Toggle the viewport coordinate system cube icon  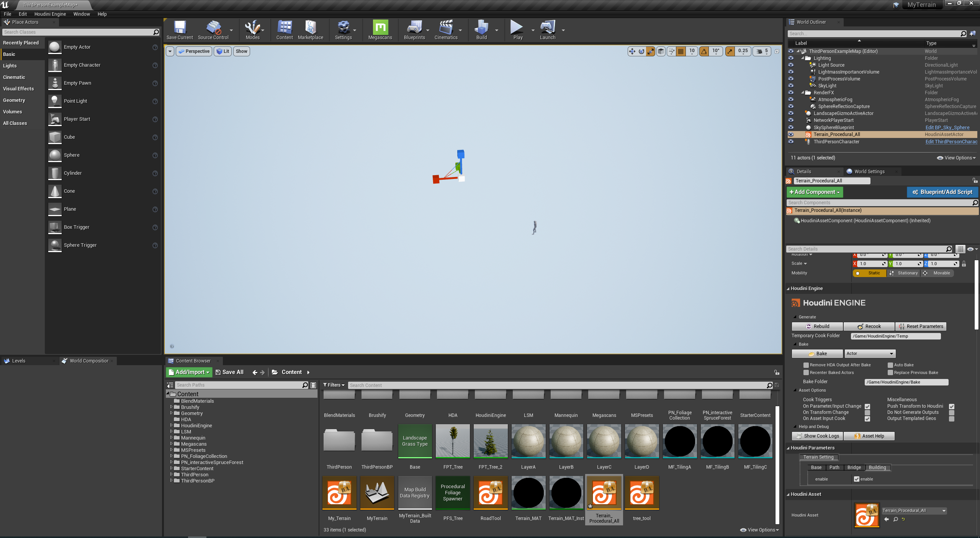point(661,51)
